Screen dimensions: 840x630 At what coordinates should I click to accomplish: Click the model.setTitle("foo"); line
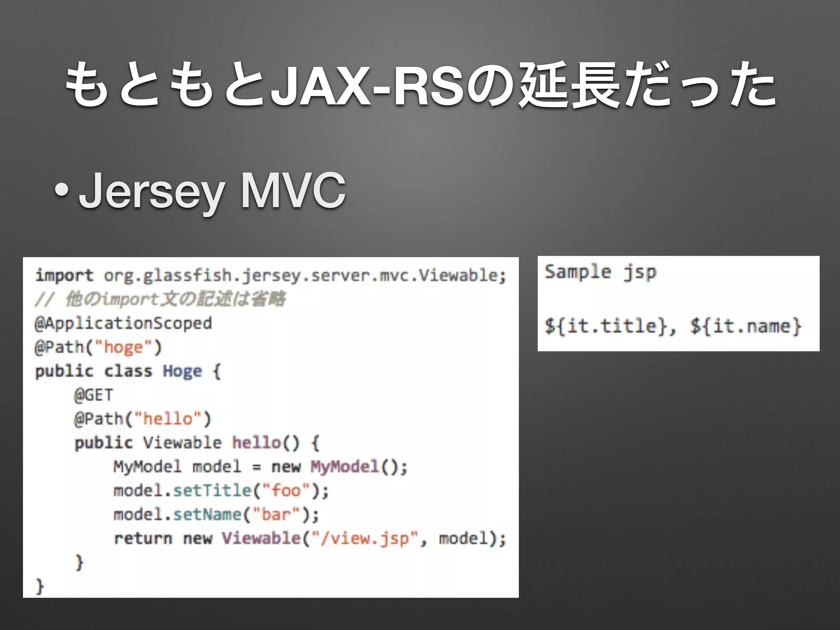pos(221,491)
